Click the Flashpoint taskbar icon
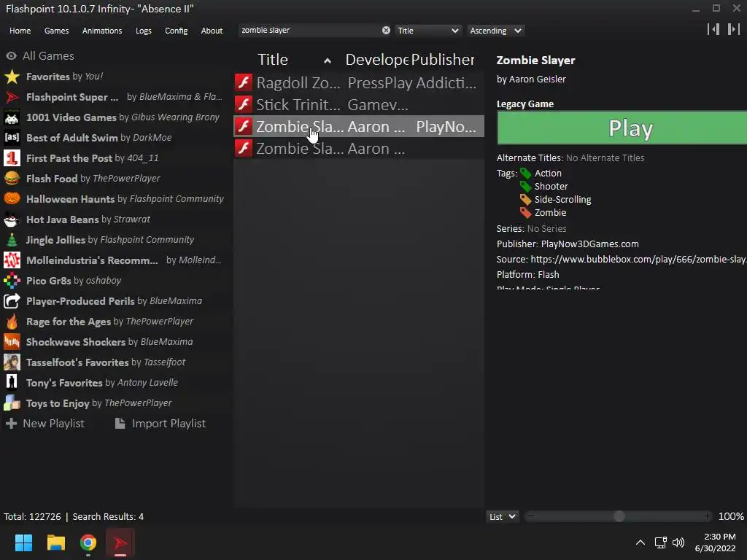The image size is (747, 560). (120, 542)
